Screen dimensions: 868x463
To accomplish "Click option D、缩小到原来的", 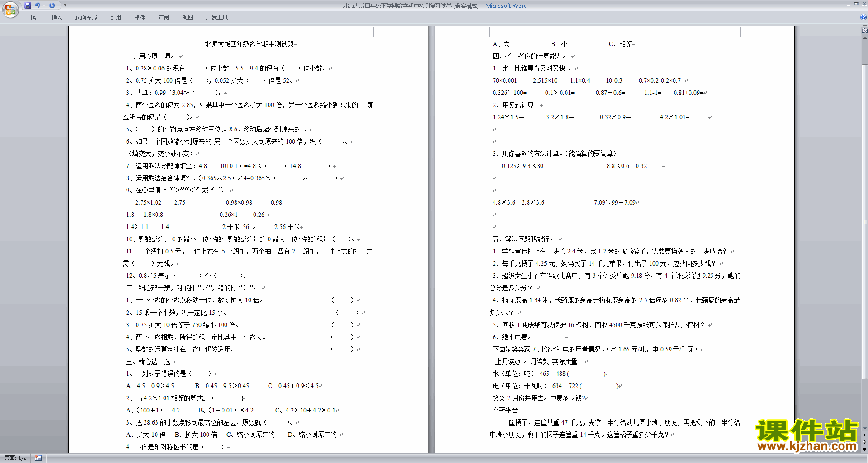I will 312,435.
